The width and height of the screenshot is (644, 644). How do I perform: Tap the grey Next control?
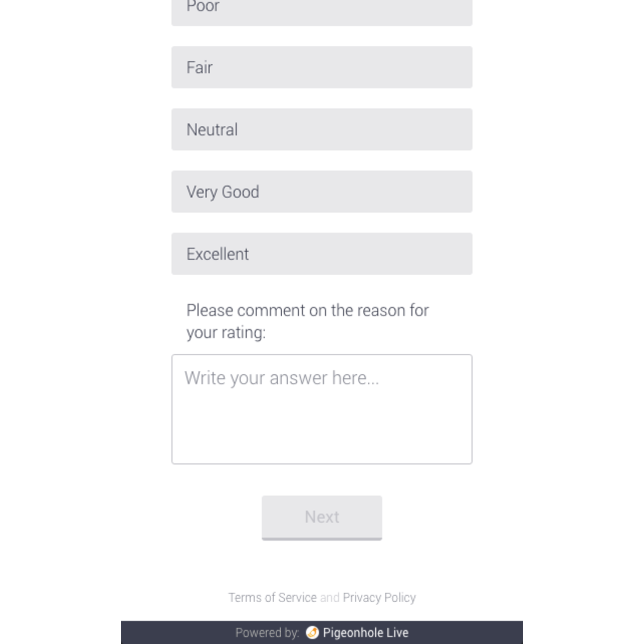point(321,517)
